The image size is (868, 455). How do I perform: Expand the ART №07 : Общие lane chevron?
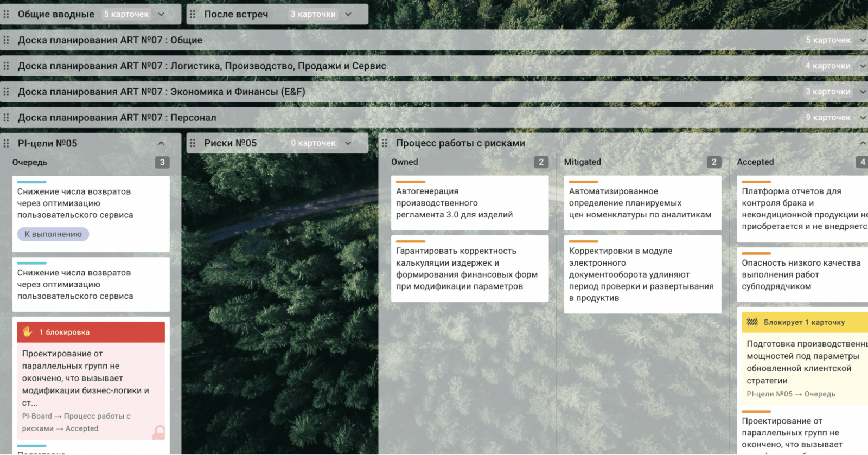tap(863, 40)
